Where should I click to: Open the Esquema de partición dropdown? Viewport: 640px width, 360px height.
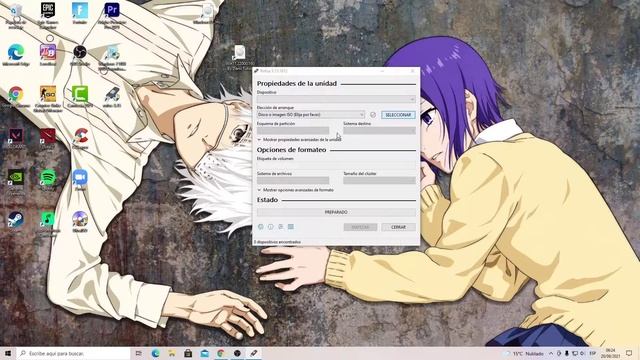(x=293, y=131)
